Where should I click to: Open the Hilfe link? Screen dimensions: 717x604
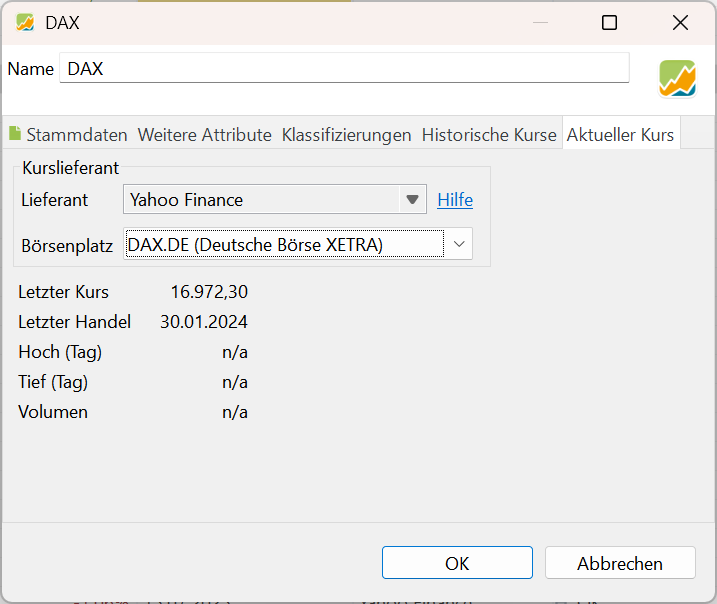point(455,200)
